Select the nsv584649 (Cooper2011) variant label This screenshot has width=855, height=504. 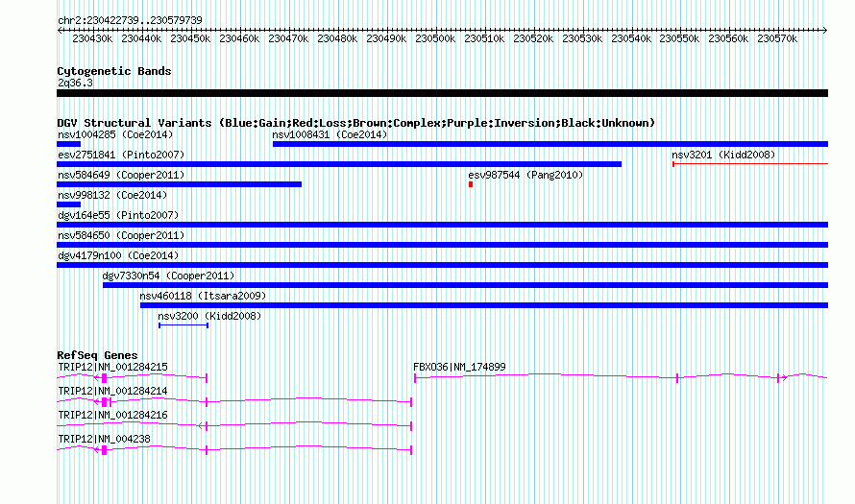pyautogui.click(x=121, y=175)
